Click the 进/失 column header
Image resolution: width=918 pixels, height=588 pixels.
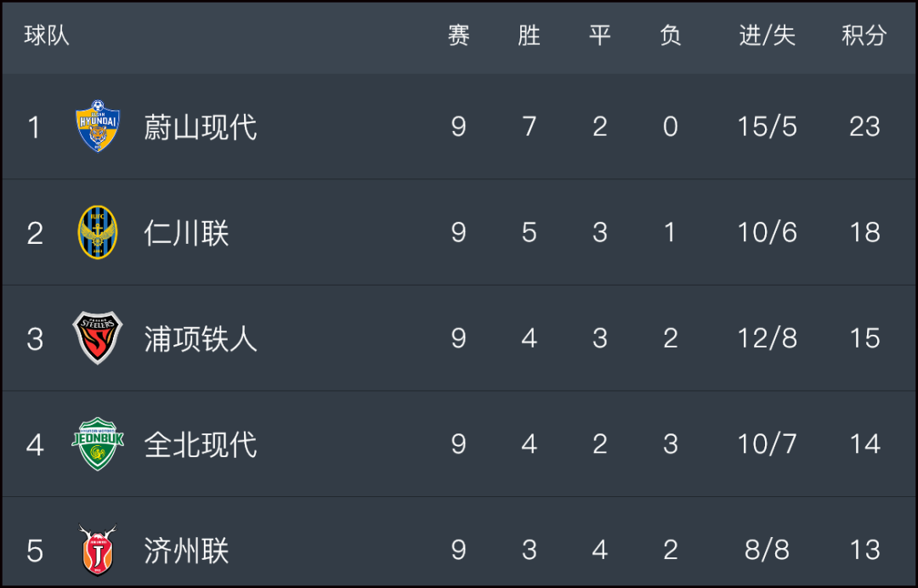(x=767, y=36)
